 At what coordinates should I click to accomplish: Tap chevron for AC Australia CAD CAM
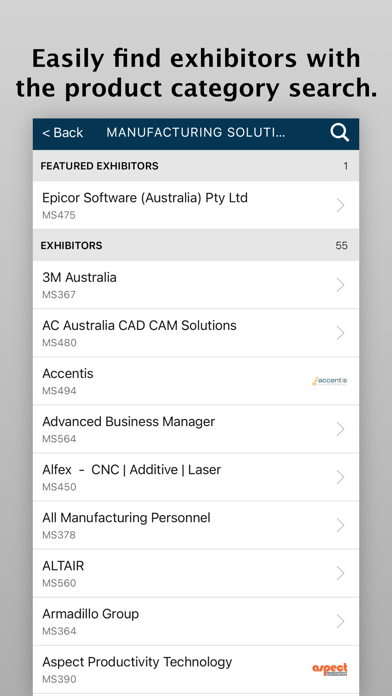click(x=341, y=333)
